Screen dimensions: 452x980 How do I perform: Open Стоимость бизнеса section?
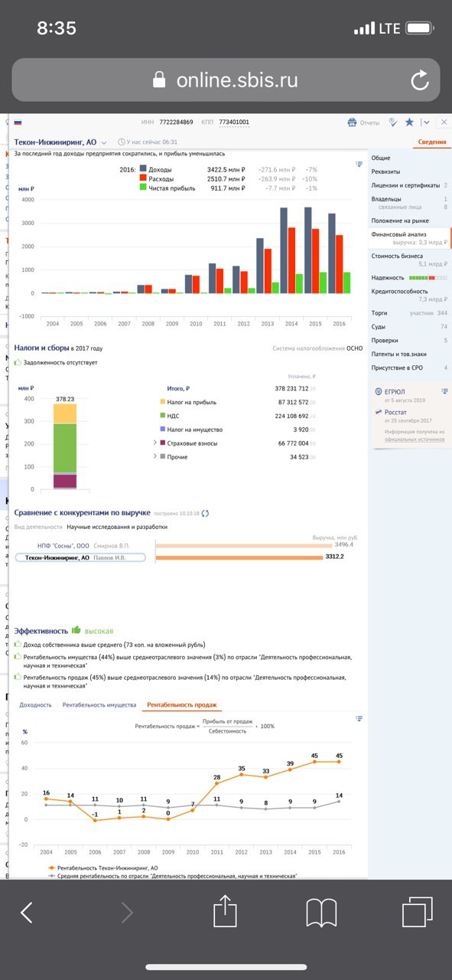tap(397, 256)
